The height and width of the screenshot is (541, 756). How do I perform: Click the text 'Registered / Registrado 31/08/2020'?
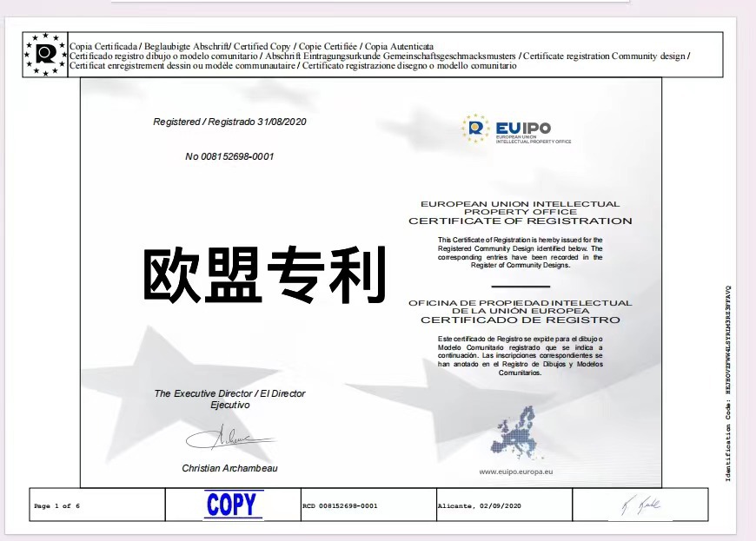[229, 122]
